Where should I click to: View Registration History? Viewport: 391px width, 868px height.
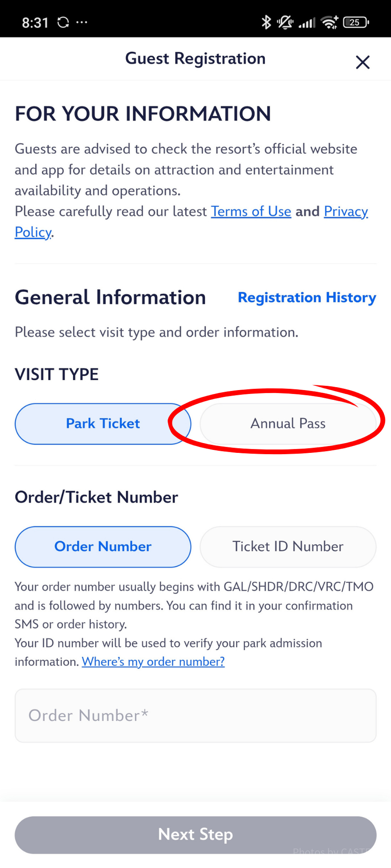(307, 298)
